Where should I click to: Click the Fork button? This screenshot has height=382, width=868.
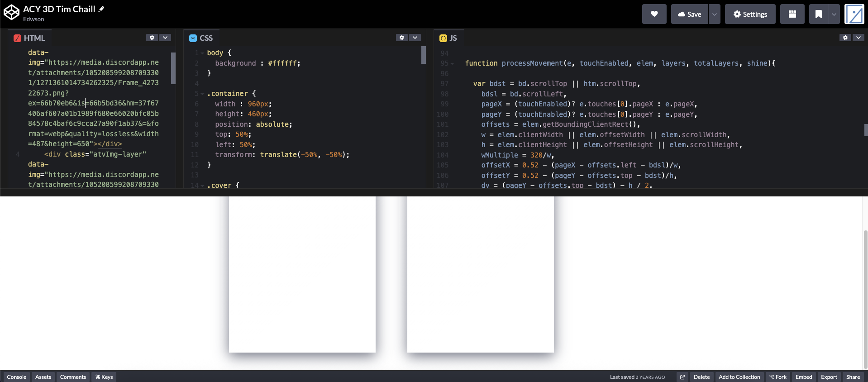pyautogui.click(x=777, y=377)
